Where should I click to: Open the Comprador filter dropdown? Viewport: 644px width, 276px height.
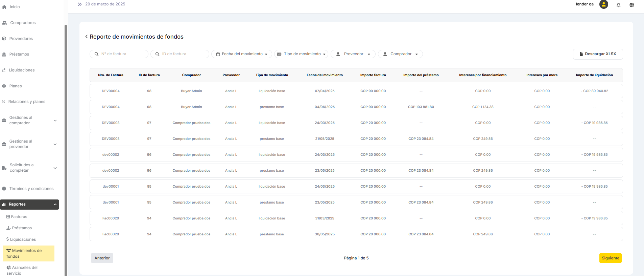point(400,54)
